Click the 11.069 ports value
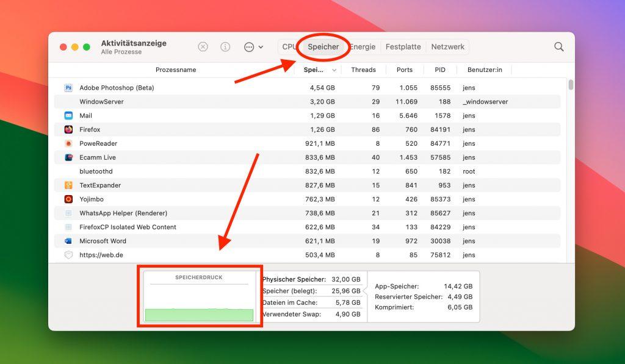 tap(406, 102)
